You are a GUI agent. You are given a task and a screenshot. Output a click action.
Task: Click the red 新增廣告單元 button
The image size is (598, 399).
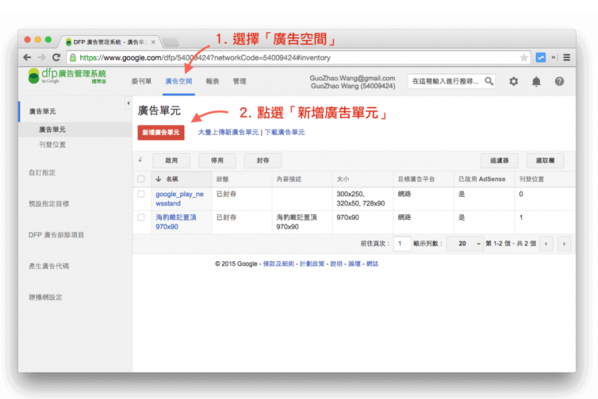click(x=161, y=132)
